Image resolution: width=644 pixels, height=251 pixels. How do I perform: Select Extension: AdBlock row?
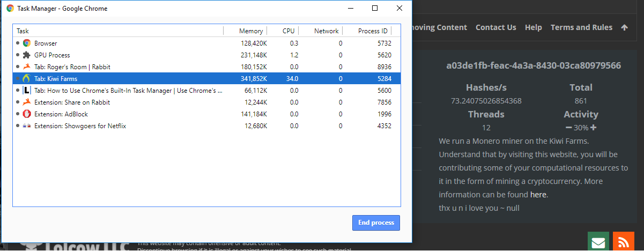pos(206,114)
